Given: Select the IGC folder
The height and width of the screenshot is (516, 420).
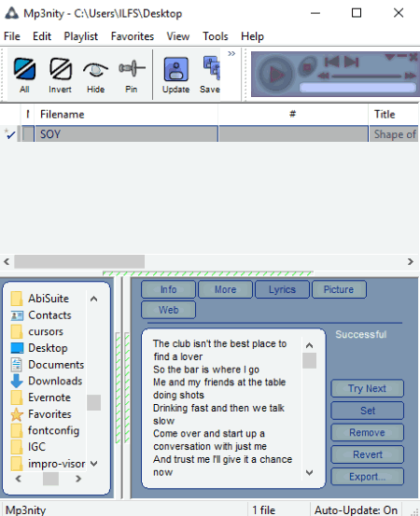Looking at the screenshot, I should click(x=28, y=447).
